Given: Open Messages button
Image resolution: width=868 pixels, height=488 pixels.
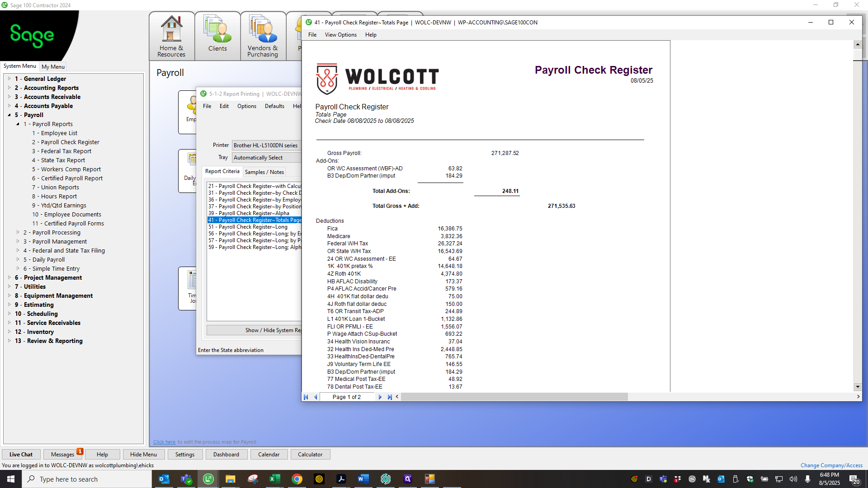Looking at the screenshot, I should coord(62,455).
